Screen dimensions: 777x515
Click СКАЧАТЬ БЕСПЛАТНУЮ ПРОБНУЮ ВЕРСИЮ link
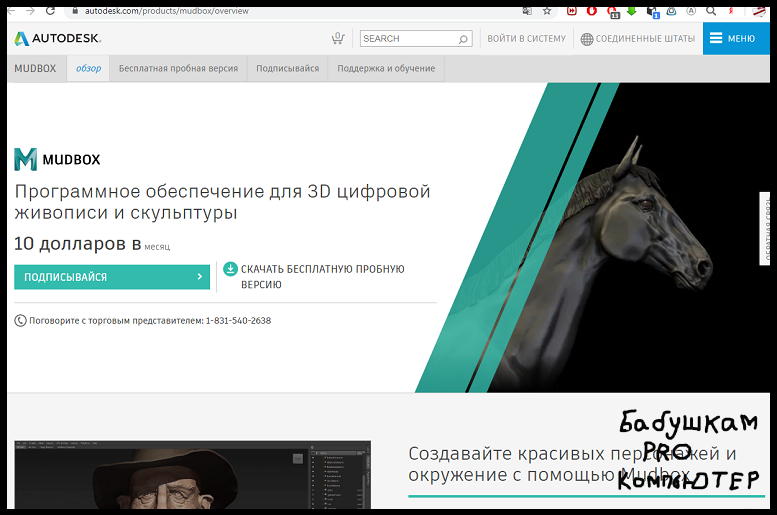pyautogui.click(x=323, y=277)
